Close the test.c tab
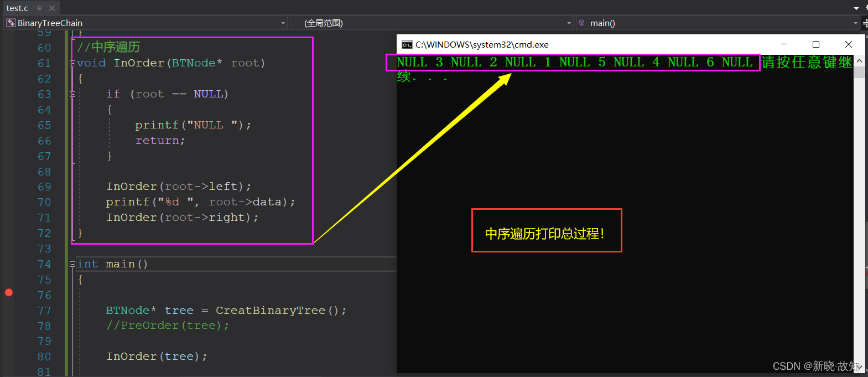Viewport: 868px width, 377px height. [52, 8]
